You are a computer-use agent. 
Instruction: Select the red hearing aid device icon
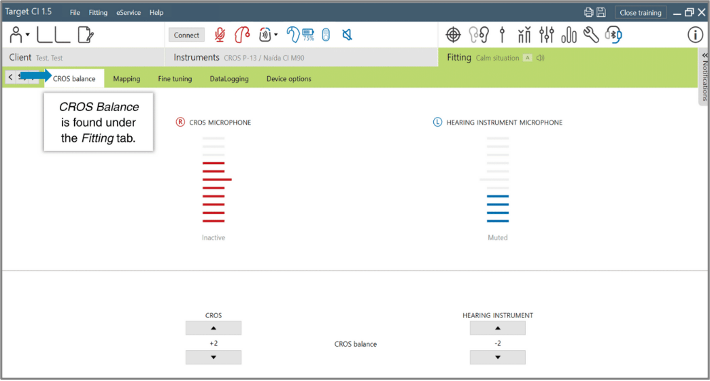[242, 35]
